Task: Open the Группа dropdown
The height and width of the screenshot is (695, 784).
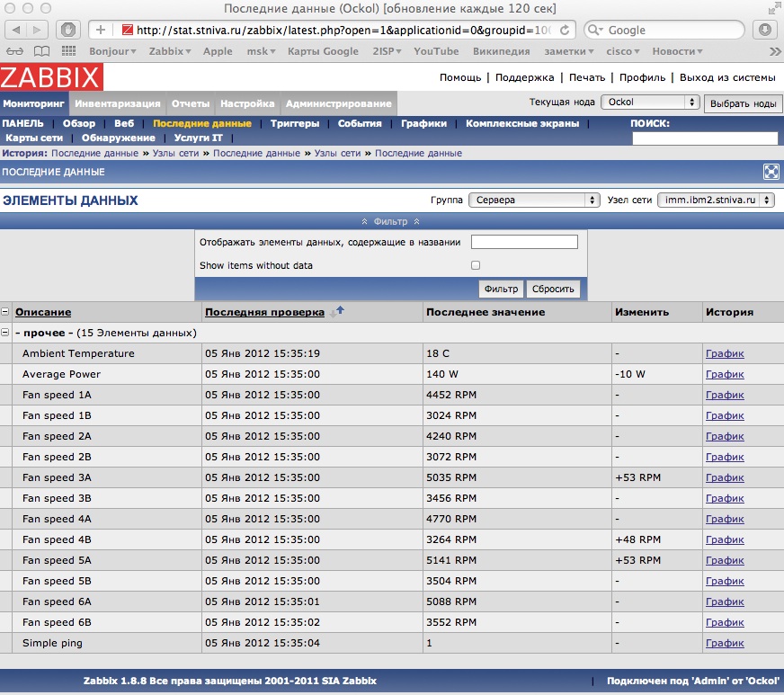Action: pos(534,200)
